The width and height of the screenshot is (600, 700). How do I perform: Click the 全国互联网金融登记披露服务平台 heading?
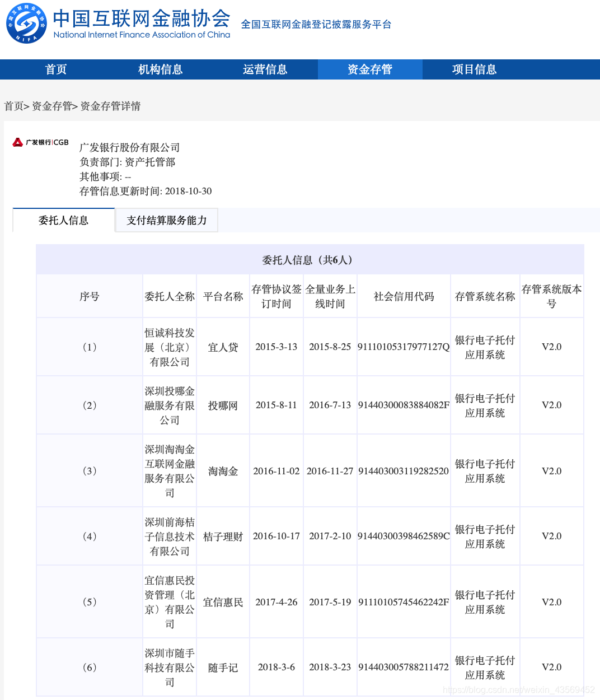coord(316,25)
